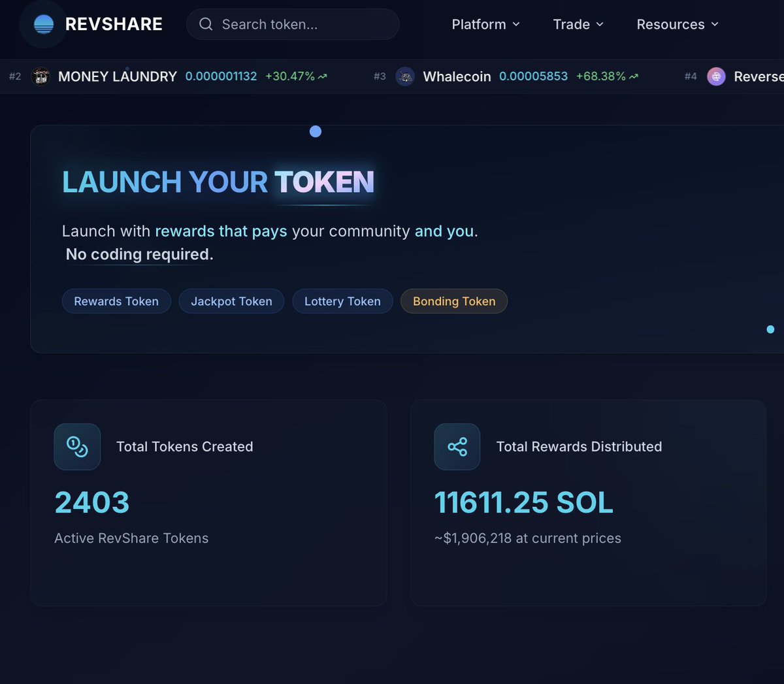Click the Total Rewards Distributed label

579,447
